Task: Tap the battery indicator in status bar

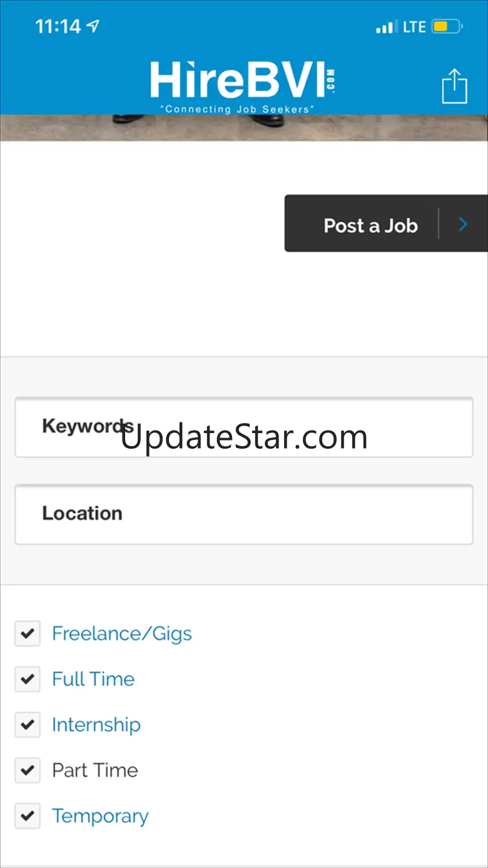Action: pos(447,27)
